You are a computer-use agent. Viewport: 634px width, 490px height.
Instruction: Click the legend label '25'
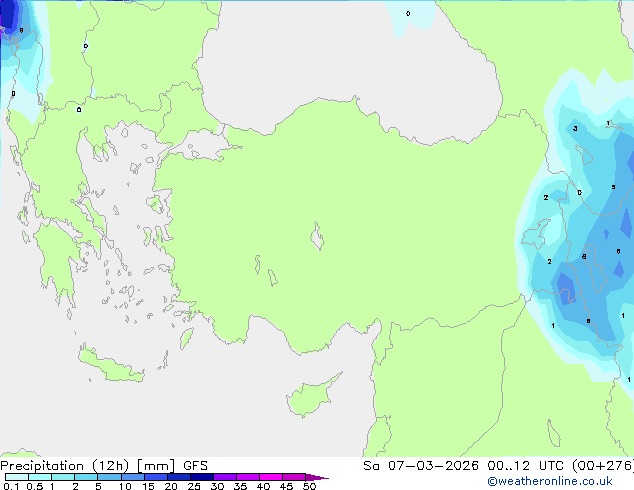194,486
